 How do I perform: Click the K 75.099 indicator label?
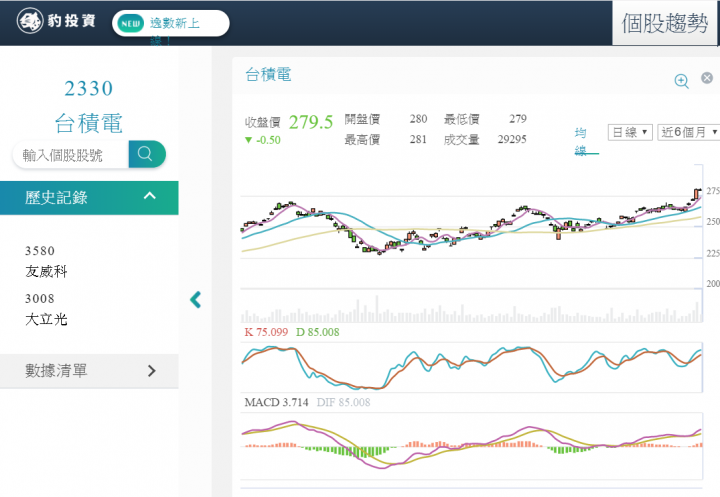pos(266,332)
